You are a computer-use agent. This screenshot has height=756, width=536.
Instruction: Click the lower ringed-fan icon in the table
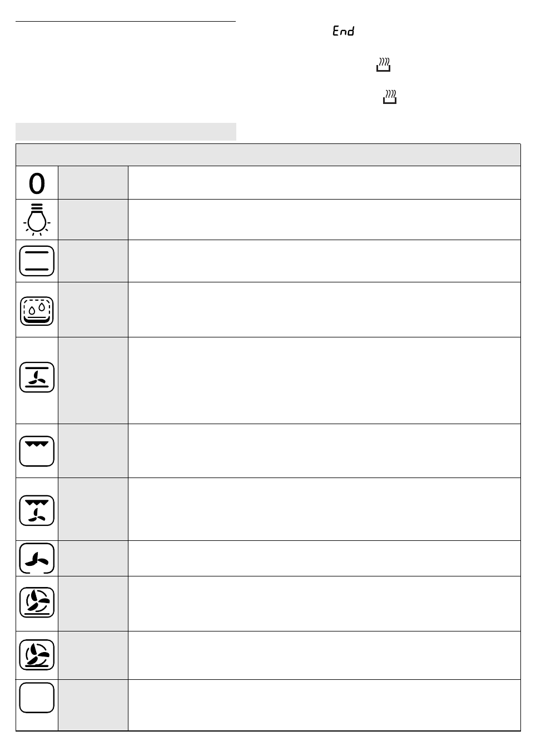tap(37, 654)
